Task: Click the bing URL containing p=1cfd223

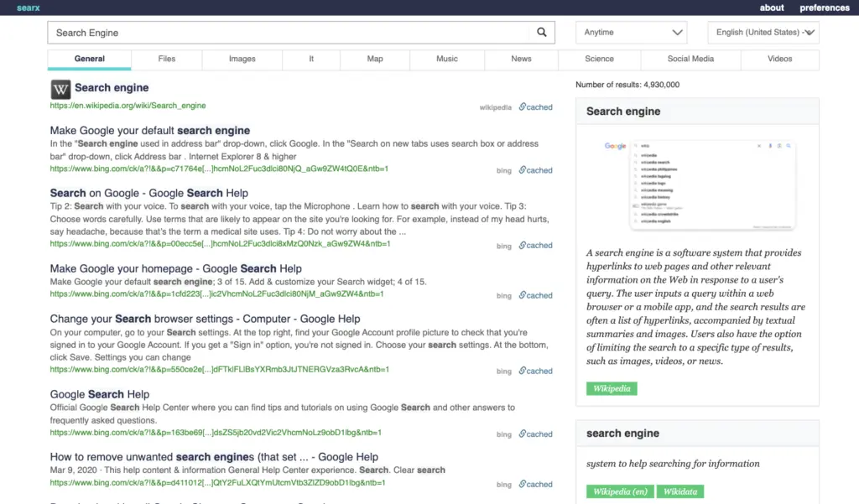Action: 217,294
